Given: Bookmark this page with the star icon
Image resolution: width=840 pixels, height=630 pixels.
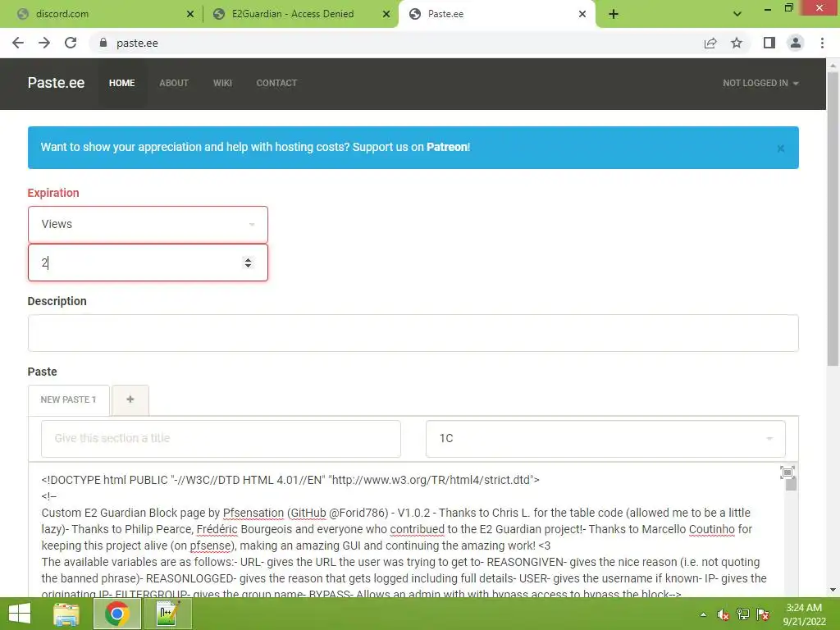Looking at the screenshot, I should (737, 43).
